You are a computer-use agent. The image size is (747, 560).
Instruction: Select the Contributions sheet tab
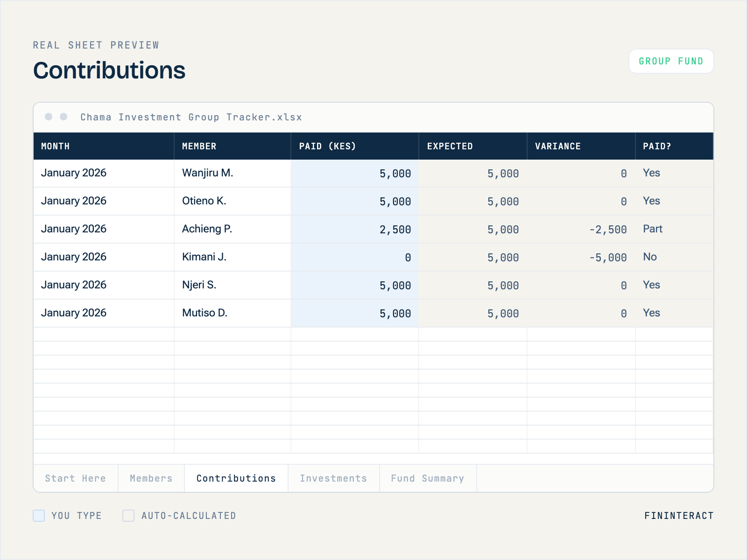236,478
